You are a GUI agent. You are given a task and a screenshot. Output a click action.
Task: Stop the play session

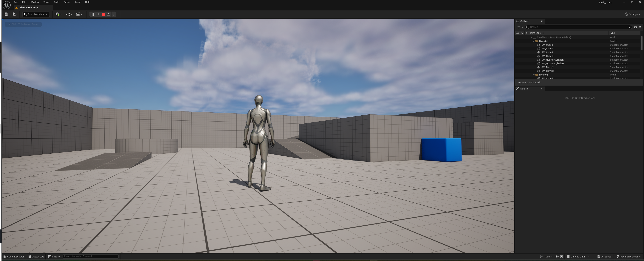pos(103,14)
